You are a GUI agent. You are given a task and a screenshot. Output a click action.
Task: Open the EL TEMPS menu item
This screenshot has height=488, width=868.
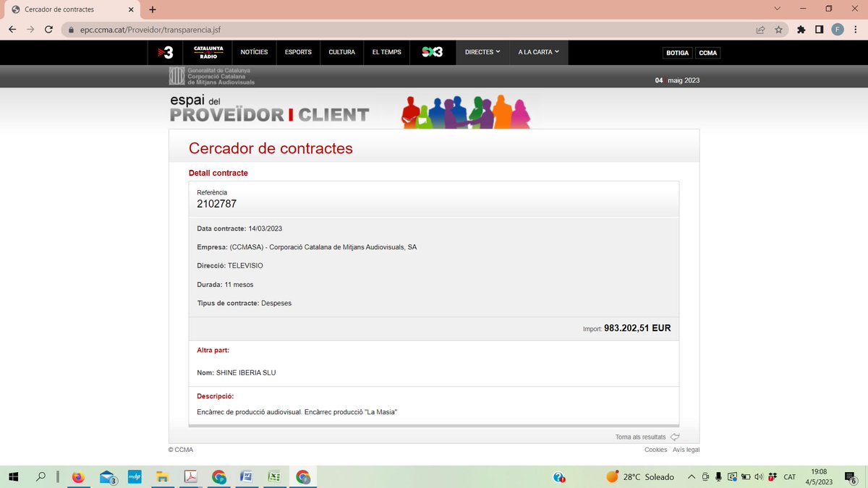[x=386, y=52]
